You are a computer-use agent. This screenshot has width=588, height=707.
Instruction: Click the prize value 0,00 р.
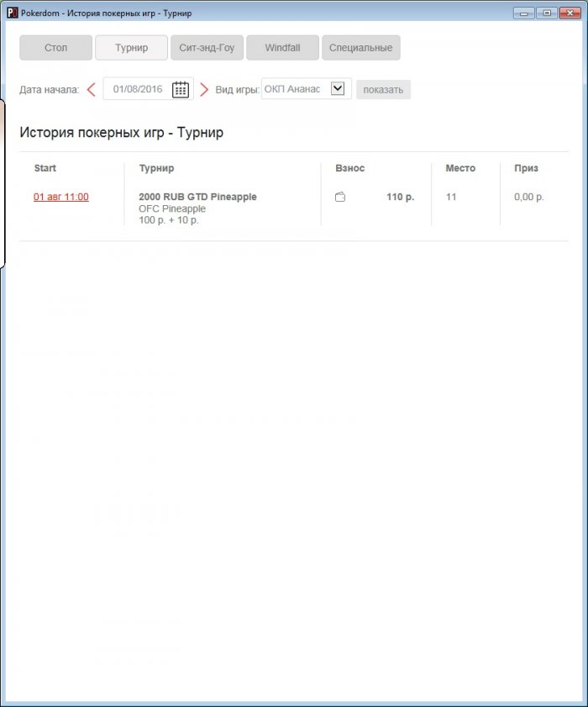click(x=529, y=197)
